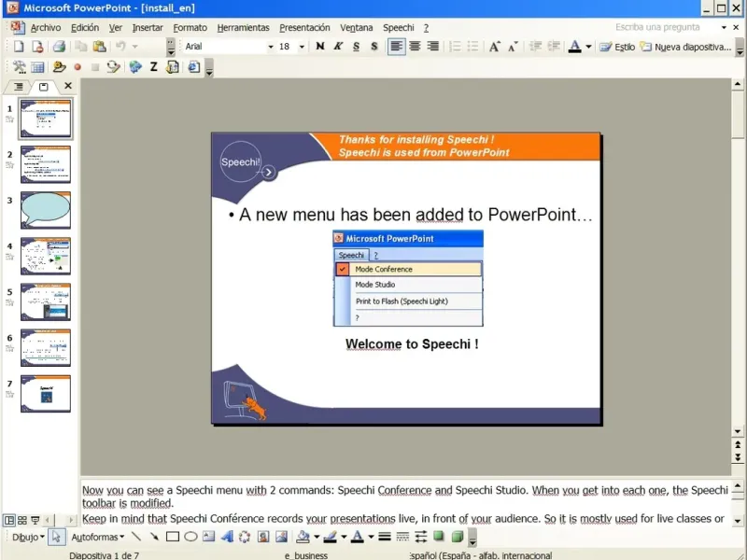Open font color dropdown arrow in formatting toolbar

[x=588, y=47]
